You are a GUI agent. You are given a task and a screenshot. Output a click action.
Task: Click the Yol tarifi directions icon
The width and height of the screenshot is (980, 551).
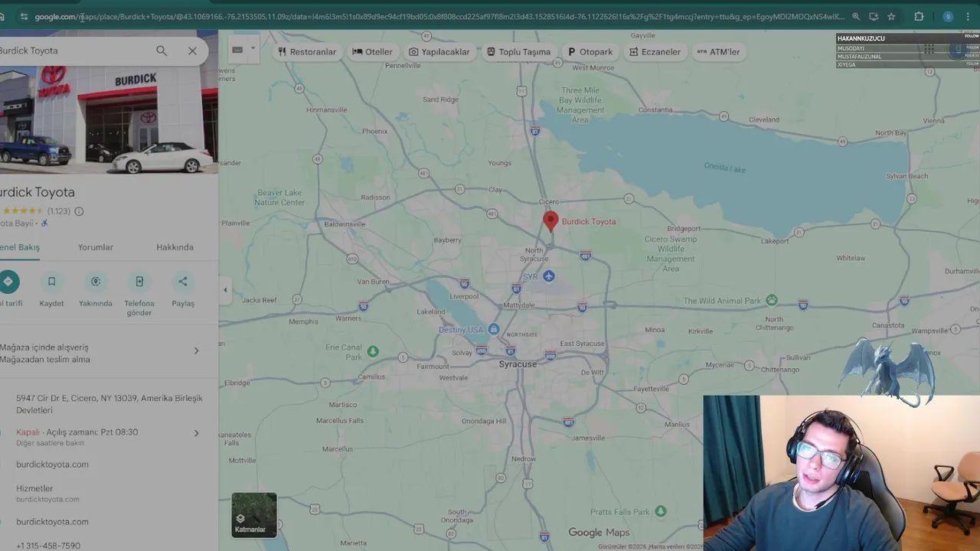tap(8, 282)
